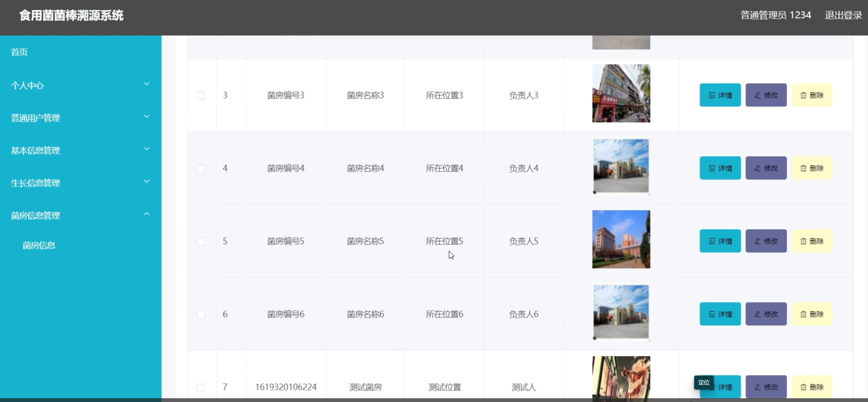Expand 生长信息管理 chevron
The height and width of the screenshot is (402, 868).
(147, 181)
